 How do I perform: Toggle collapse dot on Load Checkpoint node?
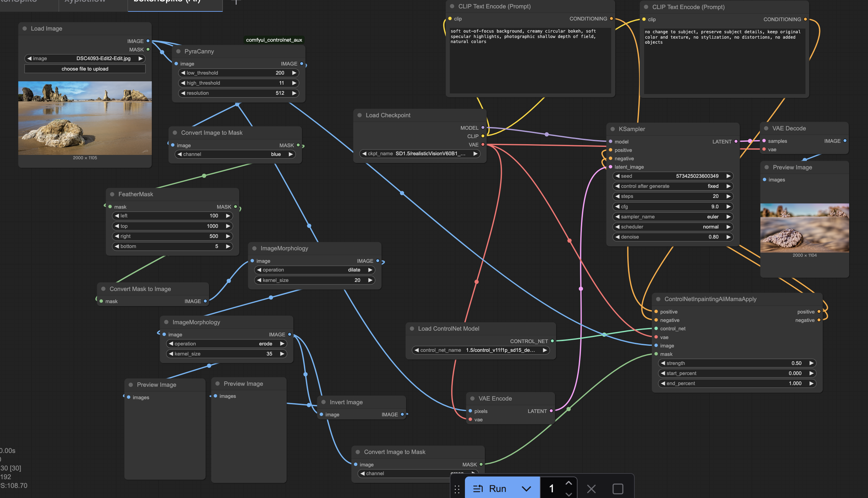tap(360, 115)
